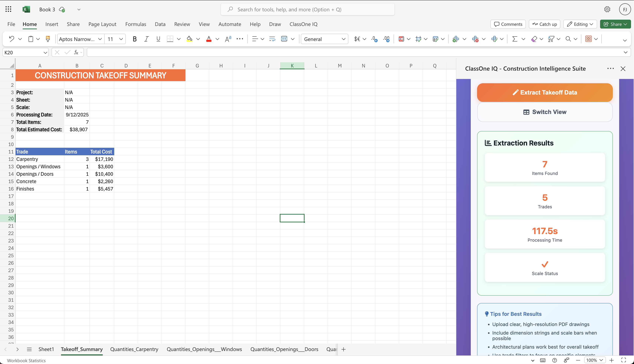Open the ClassOne IQ ribbon tab

click(x=303, y=24)
